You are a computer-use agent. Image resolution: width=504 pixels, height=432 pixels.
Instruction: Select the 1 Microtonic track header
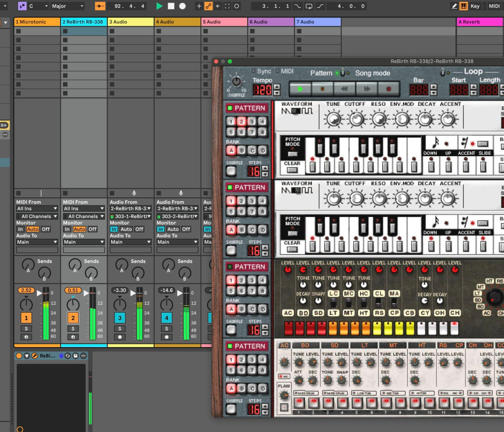[37, 22]
